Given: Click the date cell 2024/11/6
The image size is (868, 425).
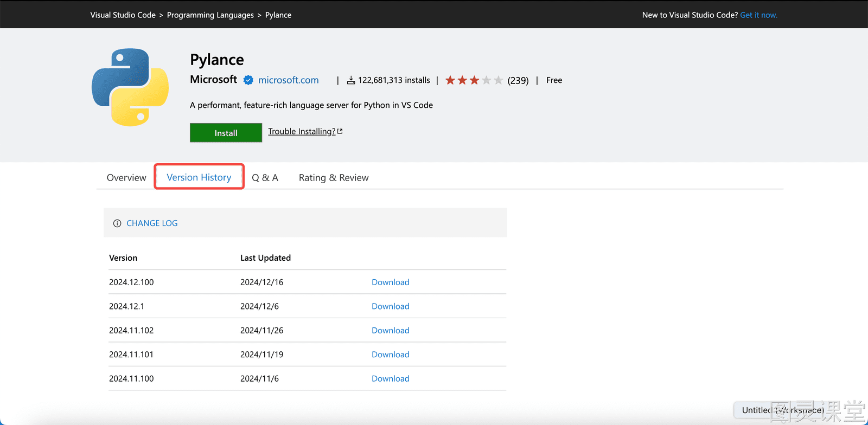Looking at the screenshot, I should pyautogui.click(x=260, y=379).
